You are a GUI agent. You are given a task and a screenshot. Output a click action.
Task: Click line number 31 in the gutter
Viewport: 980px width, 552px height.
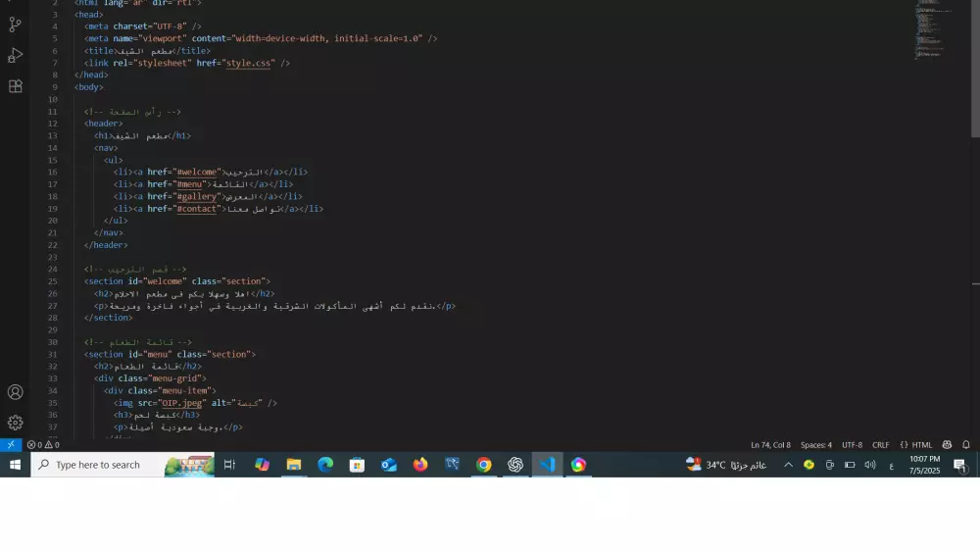53,355
